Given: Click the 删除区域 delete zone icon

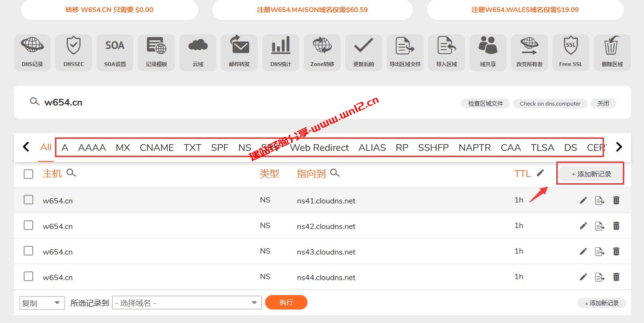Looking at the screenshot, I should tap(612, 52).
